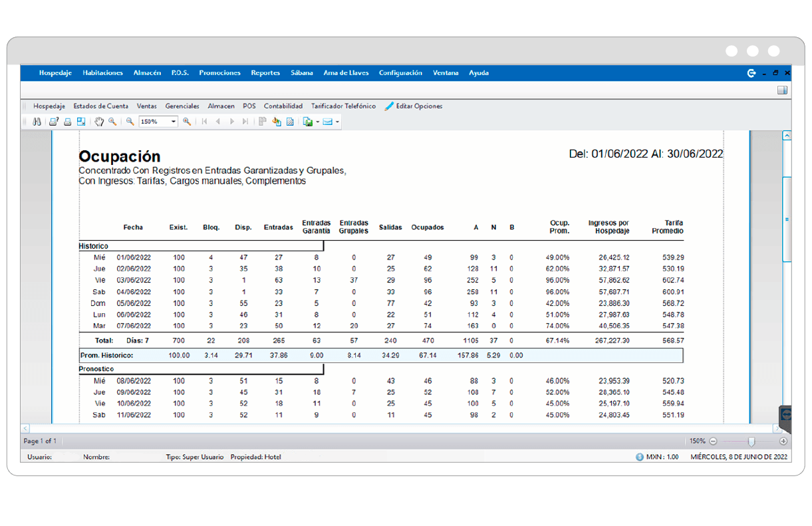Select Tarificador Telefónico reports
Screen dimensions: 812x526
click(x=343, y=106)
